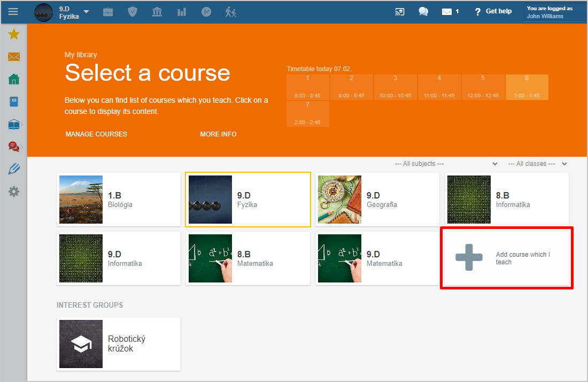Open the hamburger menu
Screen dimensions: 588x382
(13, 12)
